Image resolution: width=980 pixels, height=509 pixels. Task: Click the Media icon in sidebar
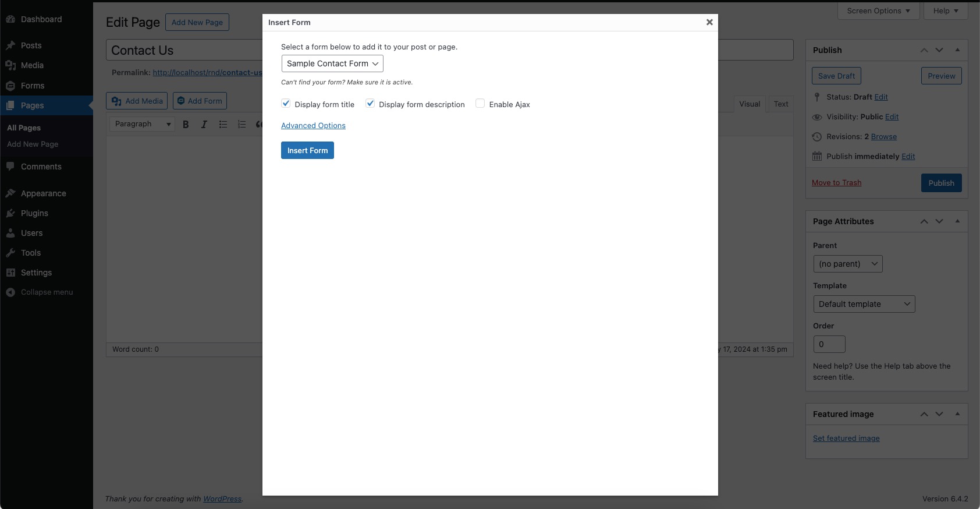click(x=10, y=65)
